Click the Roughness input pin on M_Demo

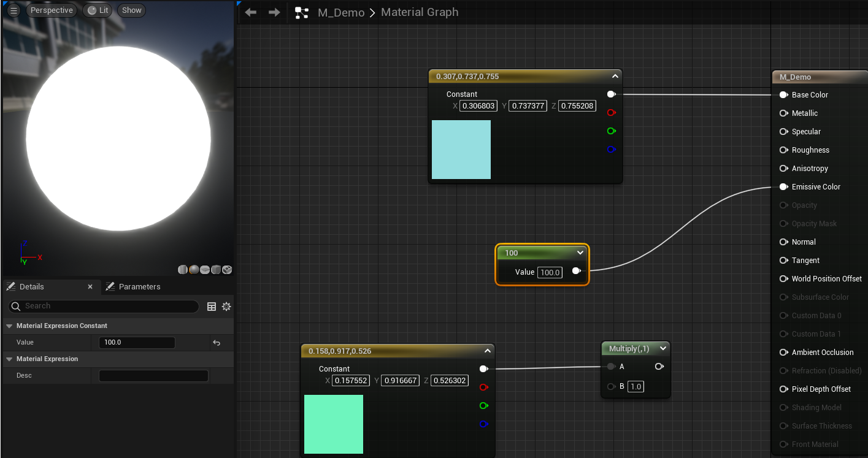coord(783,150)
